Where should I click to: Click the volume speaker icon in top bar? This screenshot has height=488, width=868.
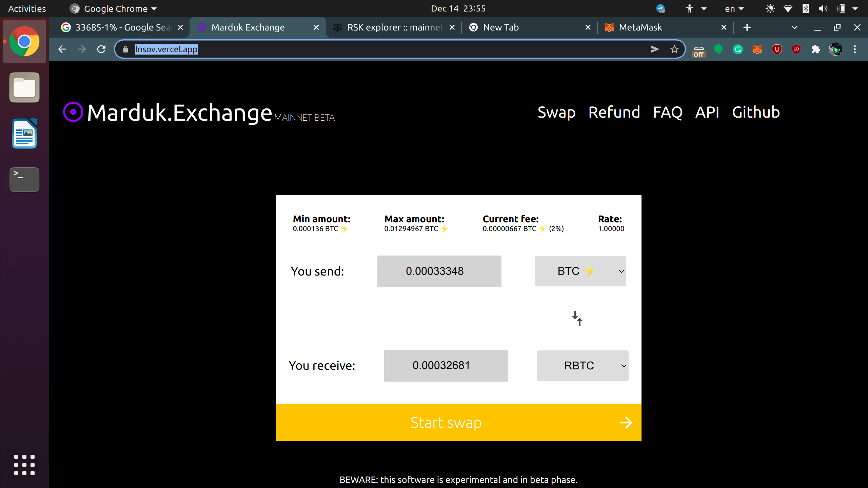coord(823,8)
